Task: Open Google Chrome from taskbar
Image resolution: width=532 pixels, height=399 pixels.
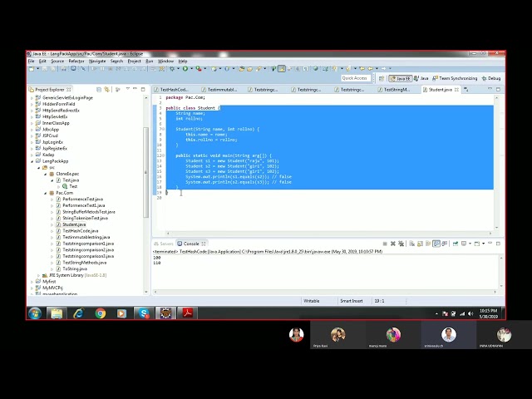Action: click(100, 313)
